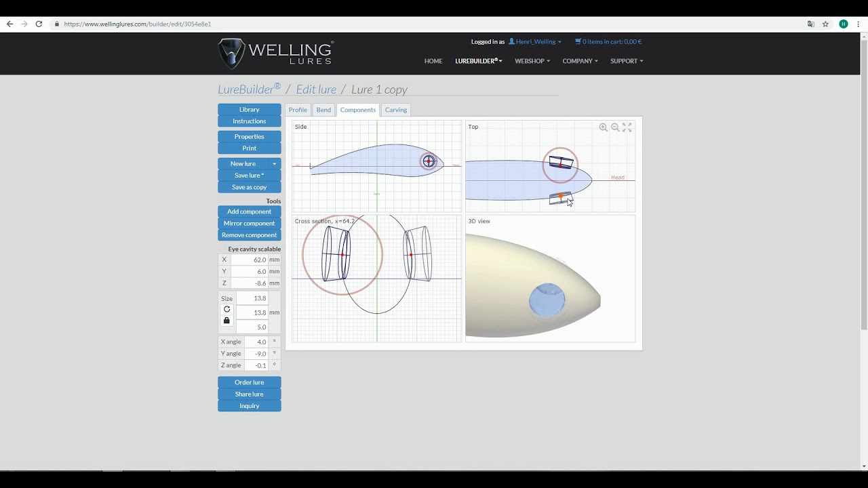Click the size reset rotate icon

(x=226, y=309)
